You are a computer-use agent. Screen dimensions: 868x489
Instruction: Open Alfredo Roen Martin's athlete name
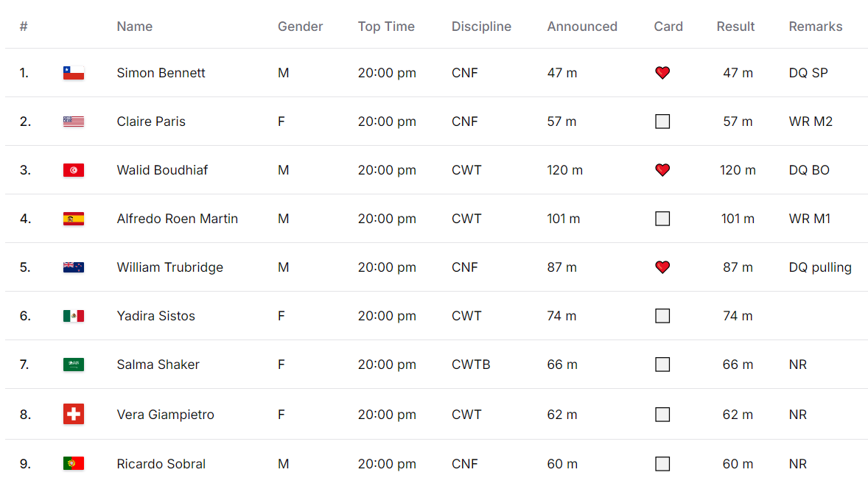pos(177,219)
